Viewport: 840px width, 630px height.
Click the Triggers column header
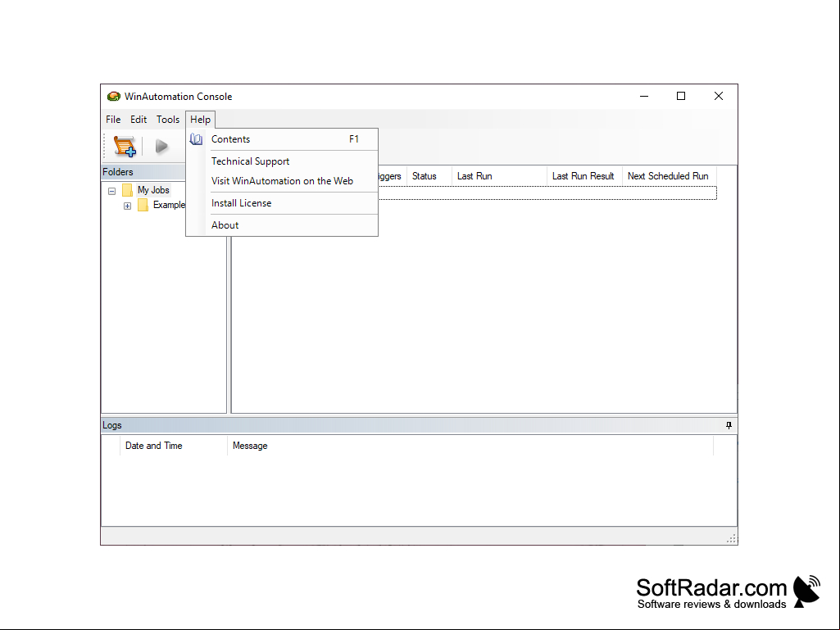[393, 176]
